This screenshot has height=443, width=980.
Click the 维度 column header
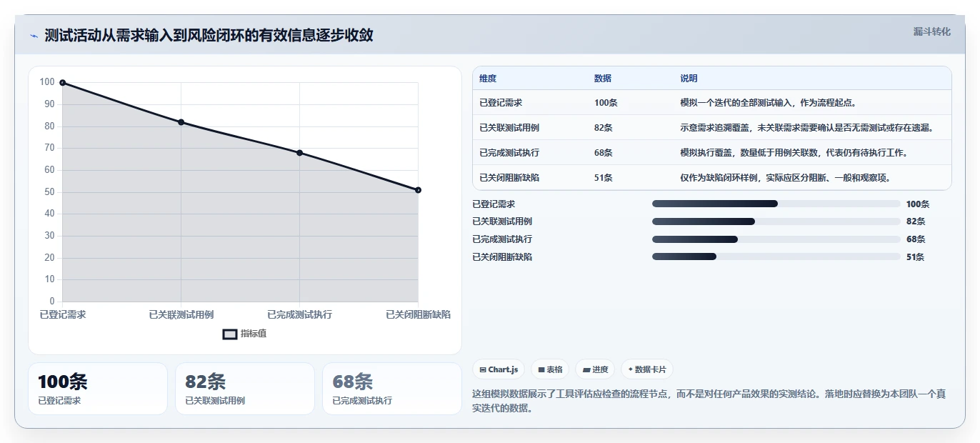pyautogui.click(x=488, y=79)
